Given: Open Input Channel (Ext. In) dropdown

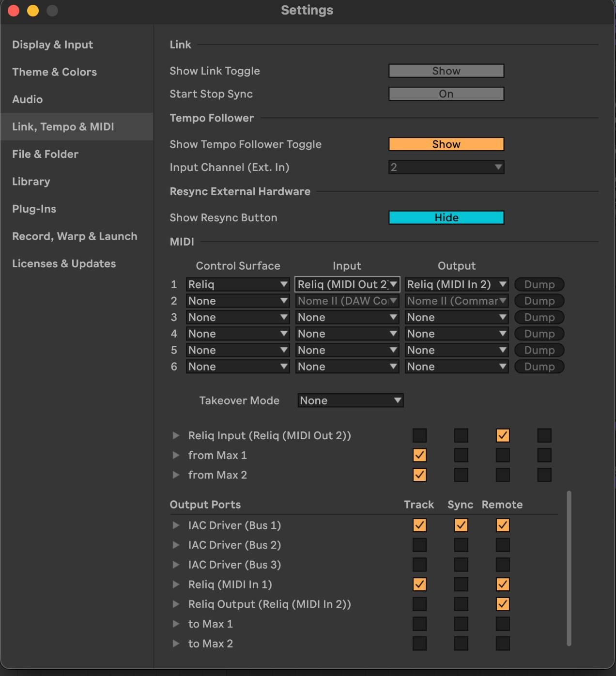Looking at the screenshot, I should click(x=446, y=168).
